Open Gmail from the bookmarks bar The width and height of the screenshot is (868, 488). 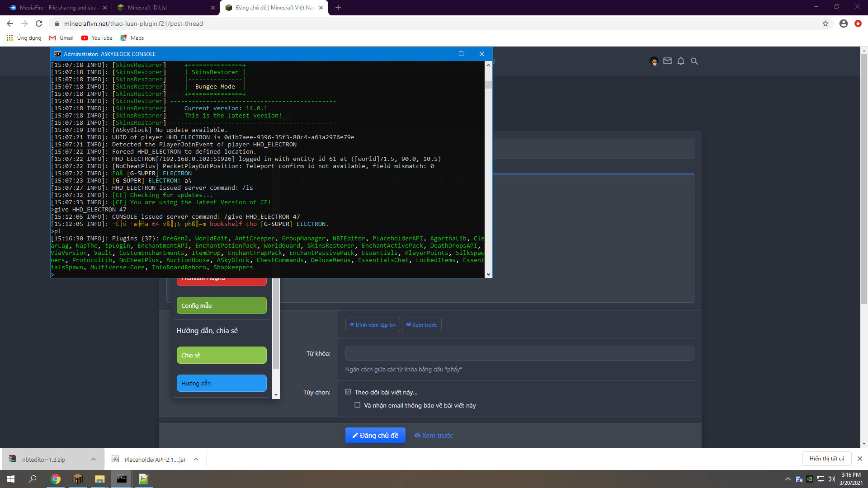(x=61, y=38)
